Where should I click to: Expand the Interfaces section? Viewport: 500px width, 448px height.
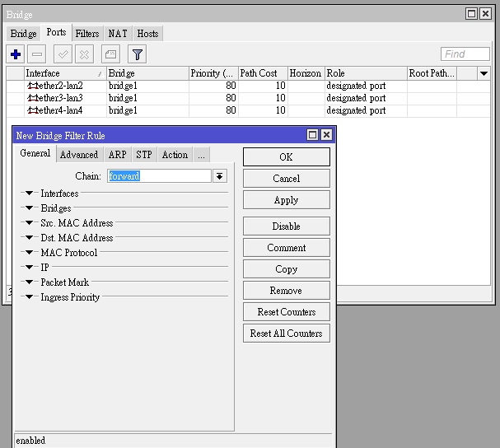30,194
